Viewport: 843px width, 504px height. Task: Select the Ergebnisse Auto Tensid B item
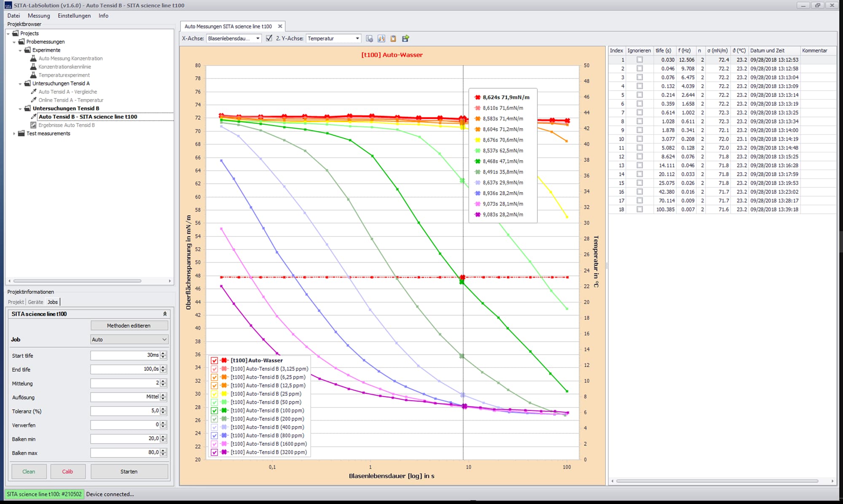tap(66, 125)
